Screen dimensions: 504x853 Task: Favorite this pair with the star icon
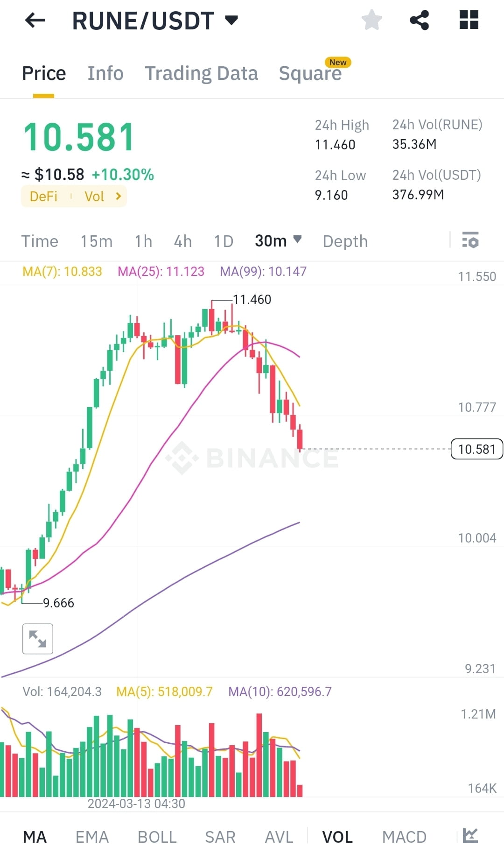point(371,20)
